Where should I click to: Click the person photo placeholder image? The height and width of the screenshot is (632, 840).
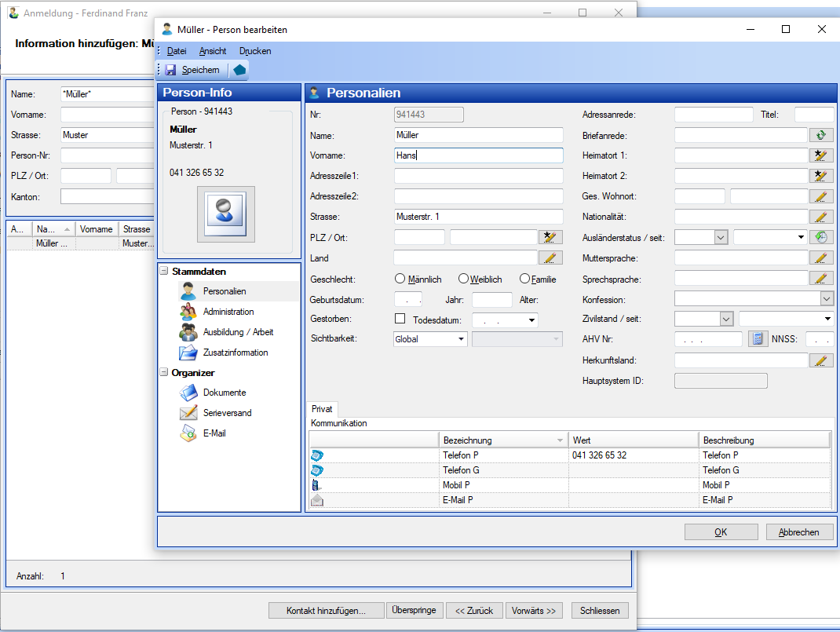[x=225, y=214]
